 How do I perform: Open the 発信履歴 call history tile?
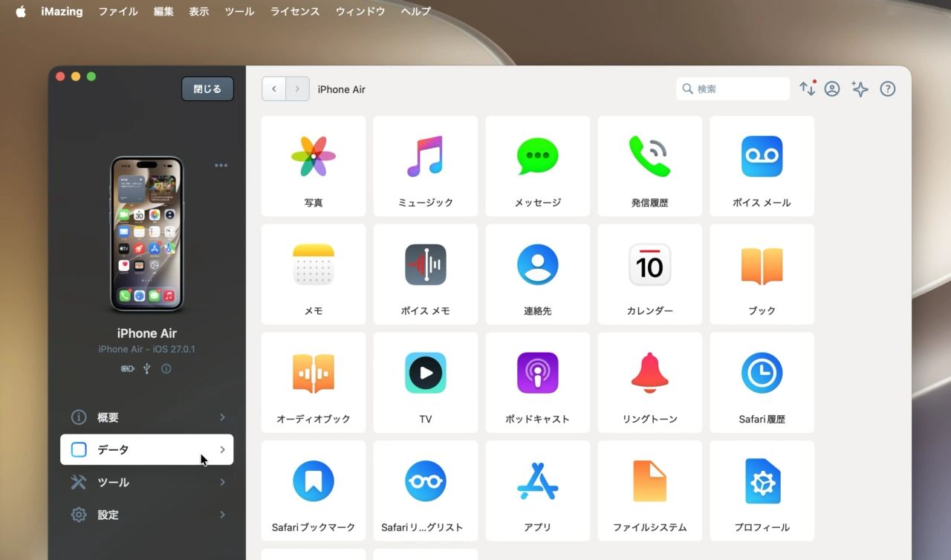coord(649,166)
